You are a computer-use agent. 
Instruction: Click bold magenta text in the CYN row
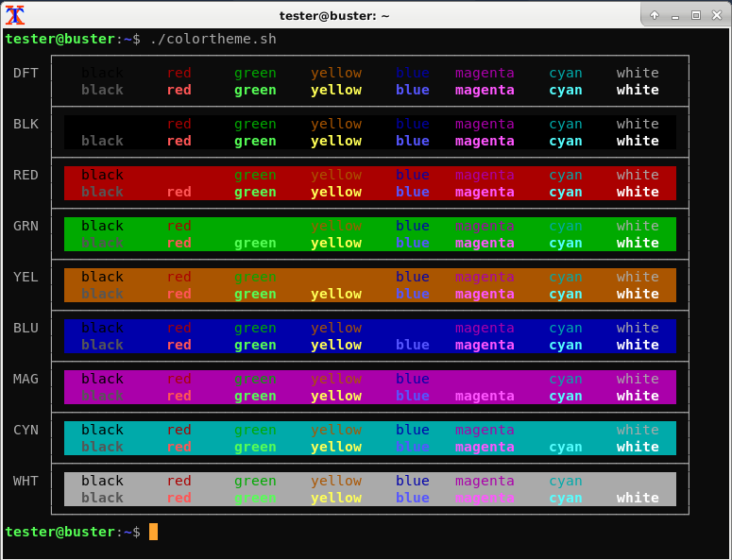(485, 447)
